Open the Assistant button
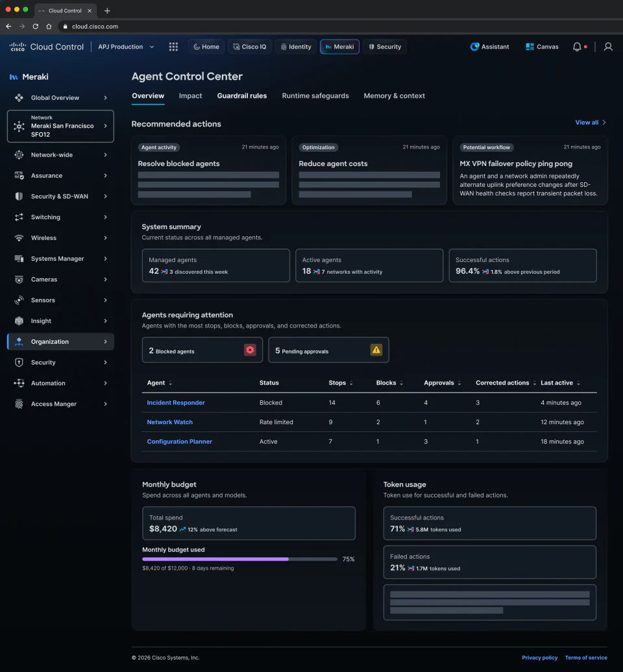 490,47
